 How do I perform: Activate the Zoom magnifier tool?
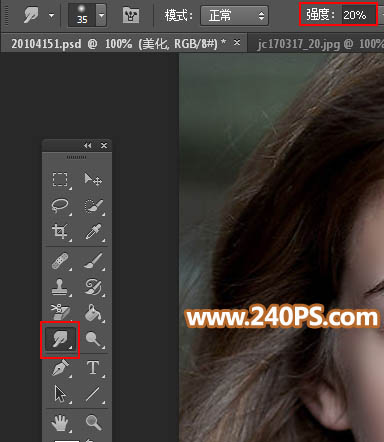(93, 422)
